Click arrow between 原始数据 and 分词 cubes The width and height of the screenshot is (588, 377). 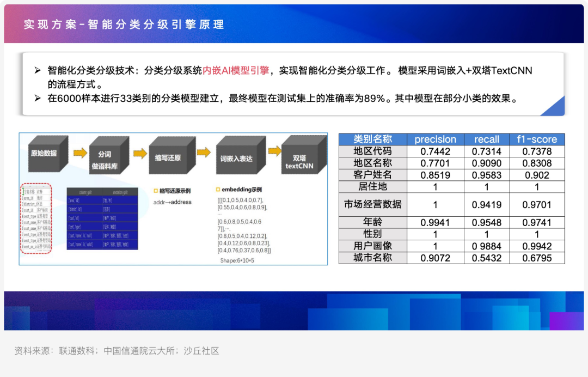coord(80,153)
